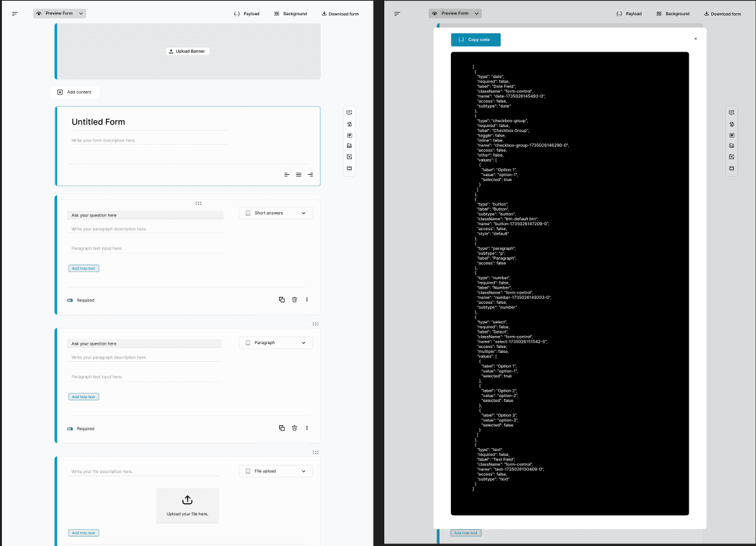
Task: Click the Ask your question here input field
Action: click(x=145, y=215)
